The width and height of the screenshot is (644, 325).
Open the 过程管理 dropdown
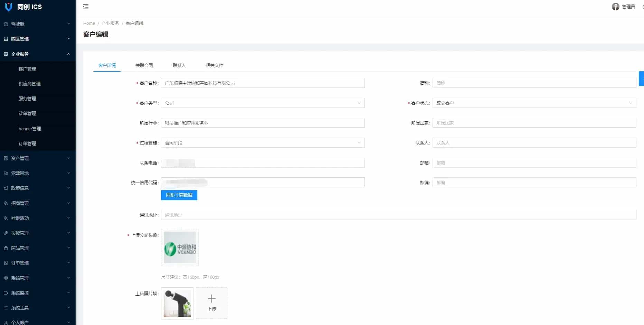click(263, 143)
